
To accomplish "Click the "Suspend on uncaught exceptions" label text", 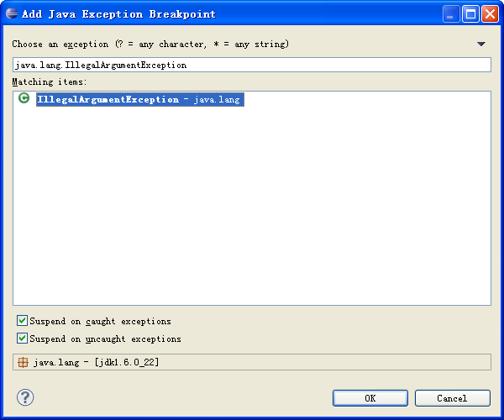I will (105, 339).
